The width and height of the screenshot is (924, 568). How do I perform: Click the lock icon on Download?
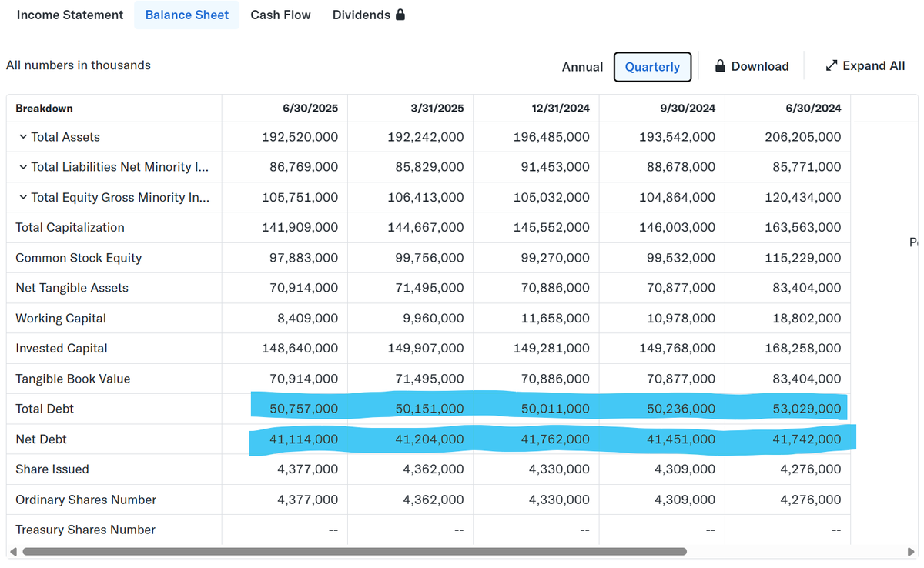pos(721,65)
